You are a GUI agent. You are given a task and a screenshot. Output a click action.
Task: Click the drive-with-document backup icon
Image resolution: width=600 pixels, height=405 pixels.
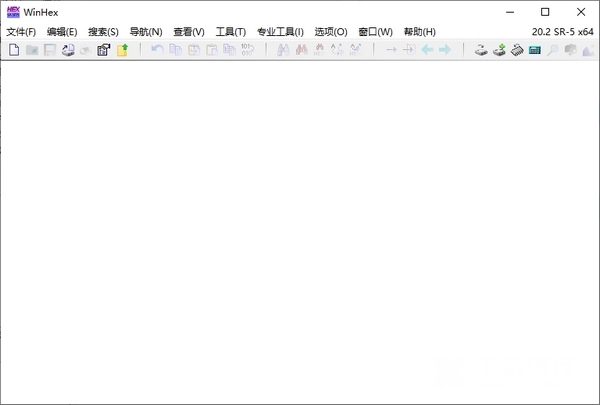68,50
